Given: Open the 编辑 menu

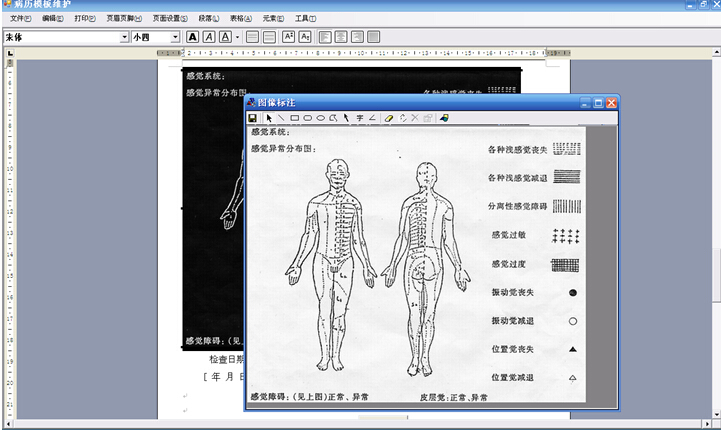Looking at the screenshot, I should tap(53, 18).
